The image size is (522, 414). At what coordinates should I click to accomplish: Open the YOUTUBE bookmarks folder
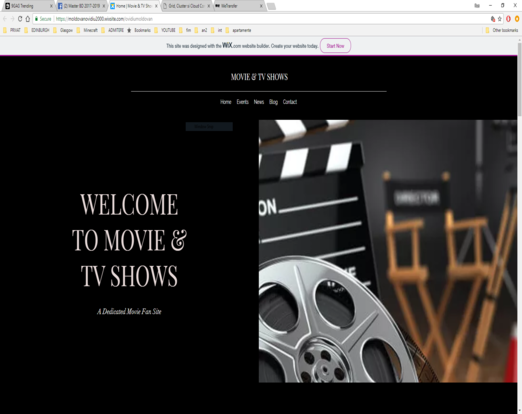pyautogui.click(x=165, y=30)
